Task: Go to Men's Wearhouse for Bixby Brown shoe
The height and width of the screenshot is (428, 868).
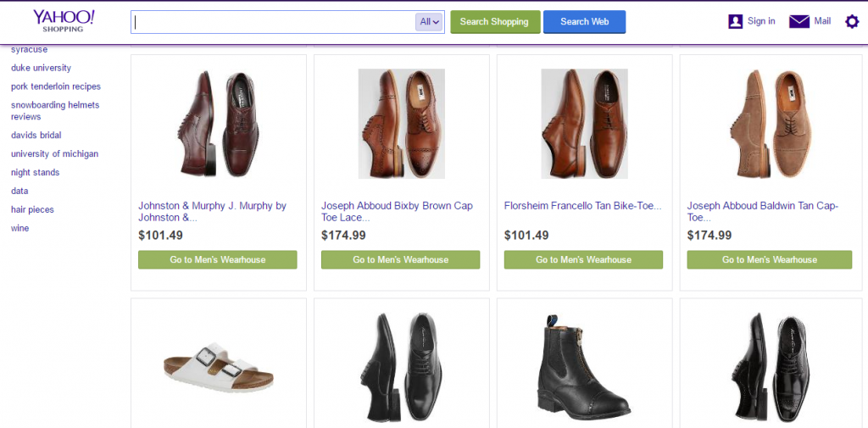Action: 400,259
